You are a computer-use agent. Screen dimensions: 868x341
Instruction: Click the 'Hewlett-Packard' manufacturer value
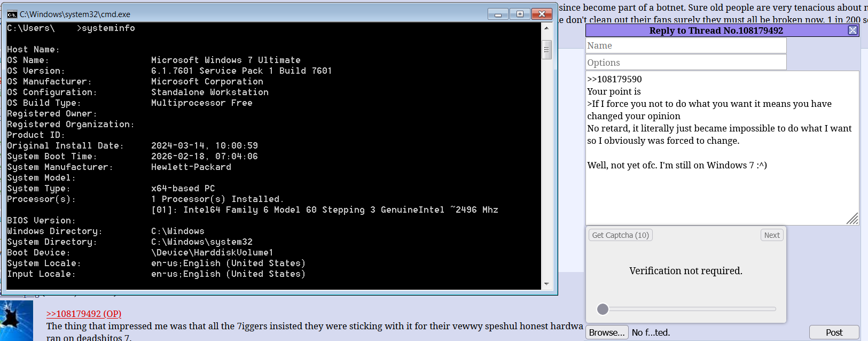(x=191, y=167)
